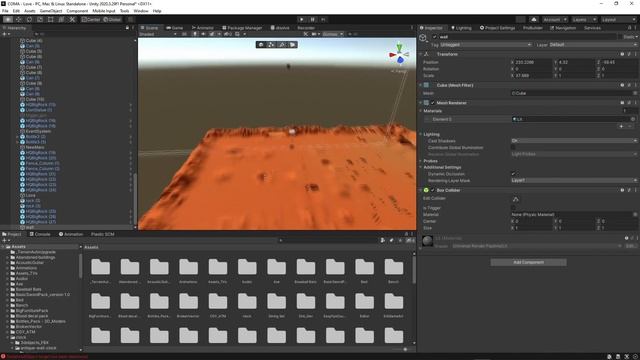
Task: Click the Position X input field
Action: coord(533,62)
